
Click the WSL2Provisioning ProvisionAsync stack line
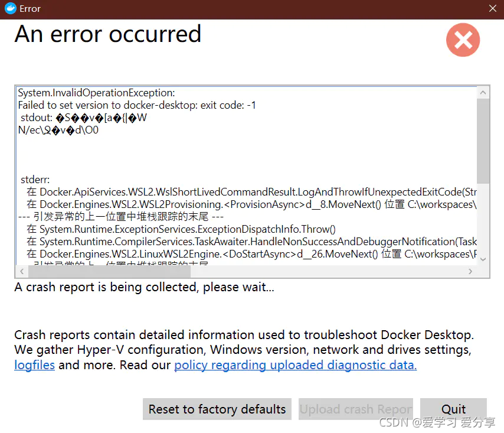pyautogui.click(x=251, y=204)
